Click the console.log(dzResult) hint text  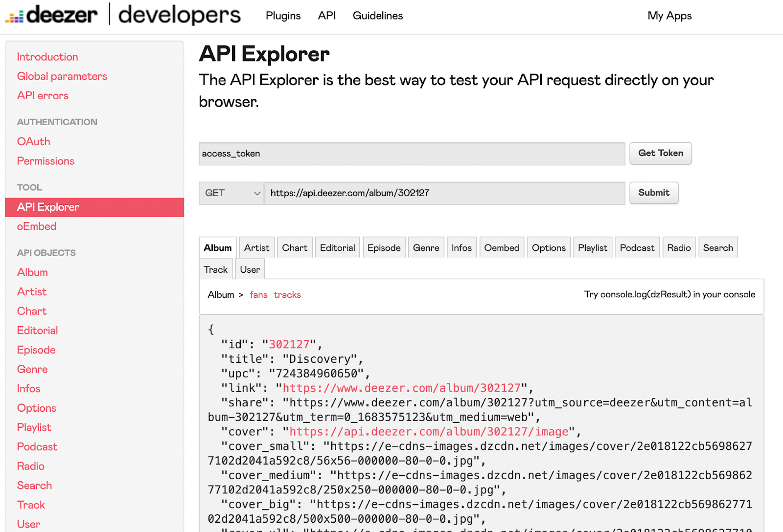click(669, 294)
